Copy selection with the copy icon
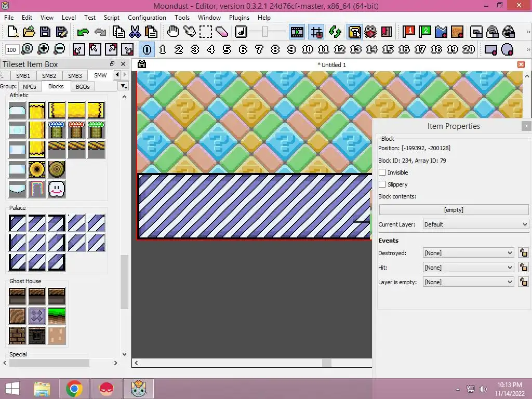The width and height of the screenshot is (532, 399). [x=118, y=32]
